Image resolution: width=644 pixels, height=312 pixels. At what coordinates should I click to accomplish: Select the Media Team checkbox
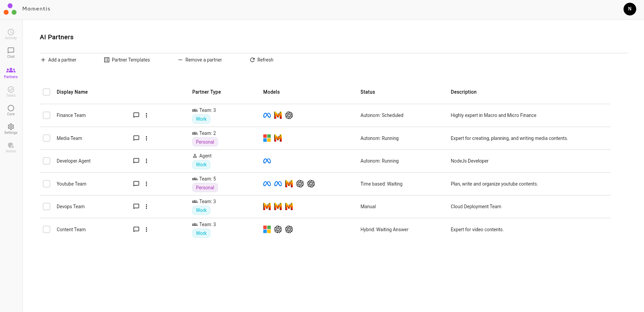tap(47, 138)
